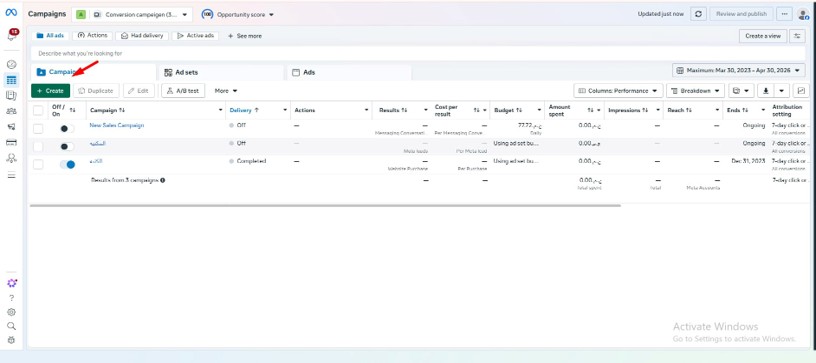Tick the select-all checkbox in table header
This screenshot has width=816, height=363.
click(x=38, y=110)
